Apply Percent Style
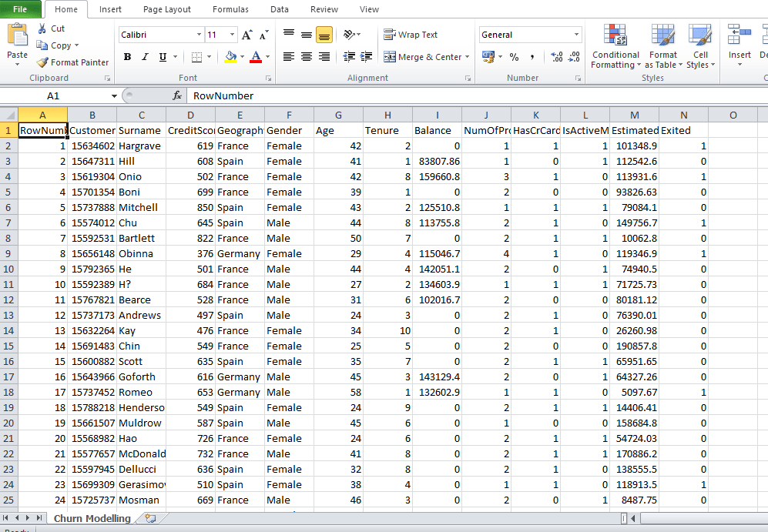The image size is (768, 532). click(514, 57)
